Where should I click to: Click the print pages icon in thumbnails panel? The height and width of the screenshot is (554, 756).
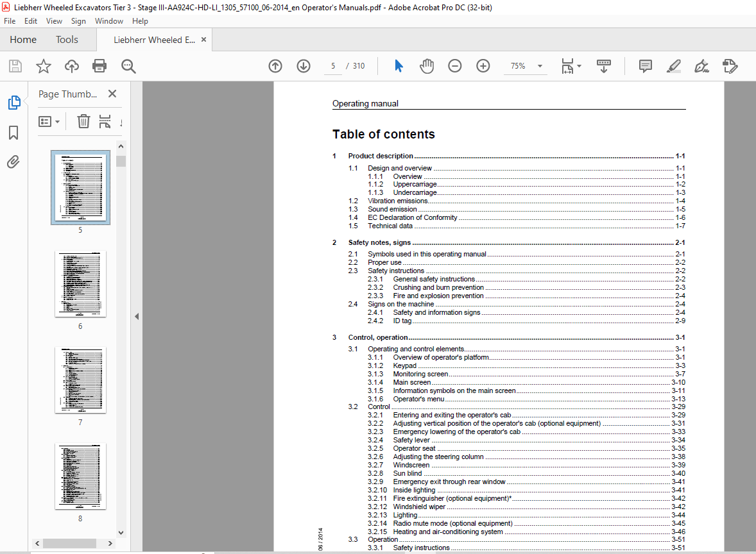click(105, 121)
